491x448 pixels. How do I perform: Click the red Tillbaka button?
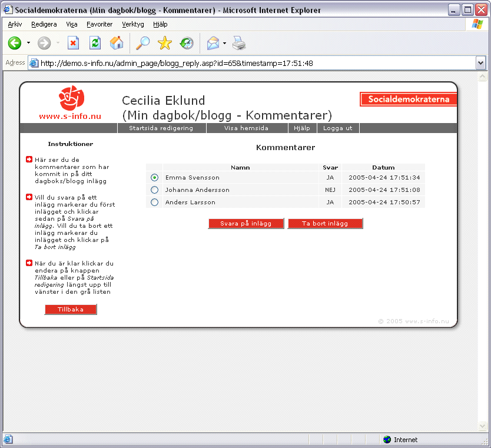71,309
